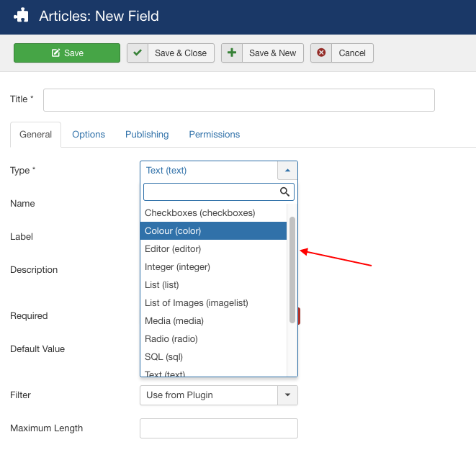This screenshot has height=468, width=476.
Task: Click the Joomla puzzle piece icon
Action: (22, 15)
